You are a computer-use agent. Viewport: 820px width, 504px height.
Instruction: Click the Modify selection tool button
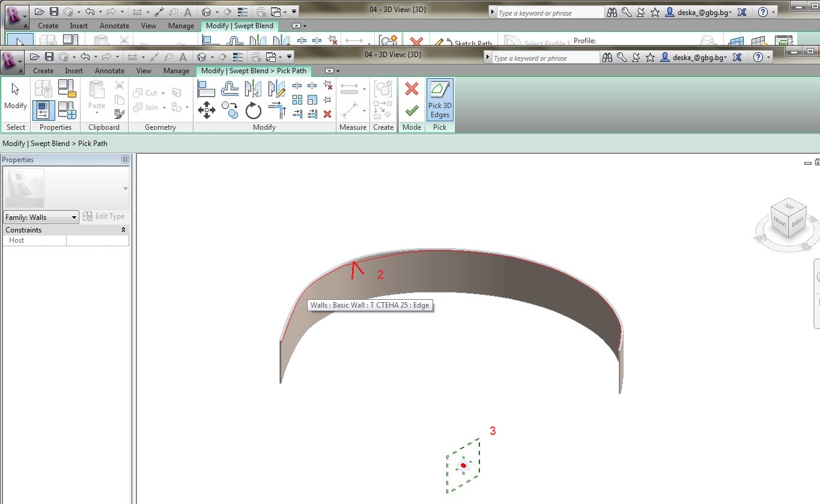pos(16,97)
